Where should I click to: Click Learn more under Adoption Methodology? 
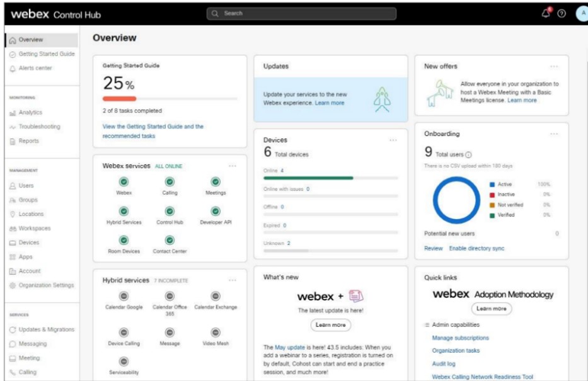point(491,309)
